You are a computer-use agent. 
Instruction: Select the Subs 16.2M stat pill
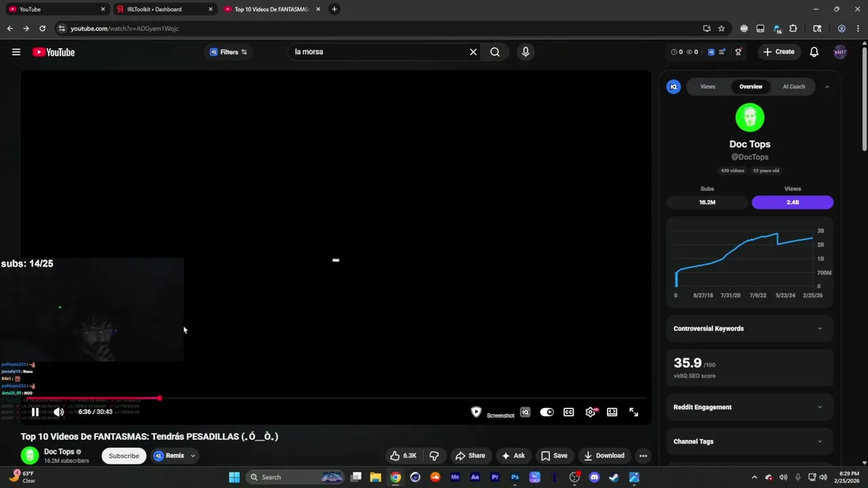[x=707, y=202]
